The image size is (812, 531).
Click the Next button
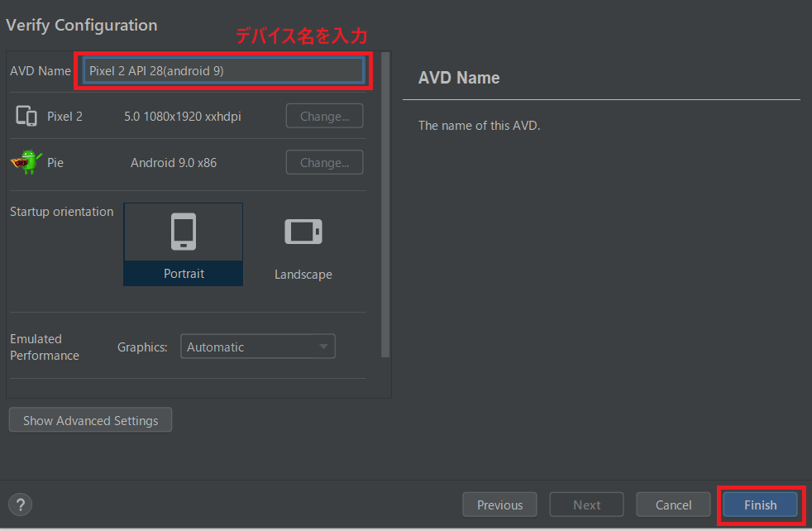pyautogui.click(x=587, y=505)
